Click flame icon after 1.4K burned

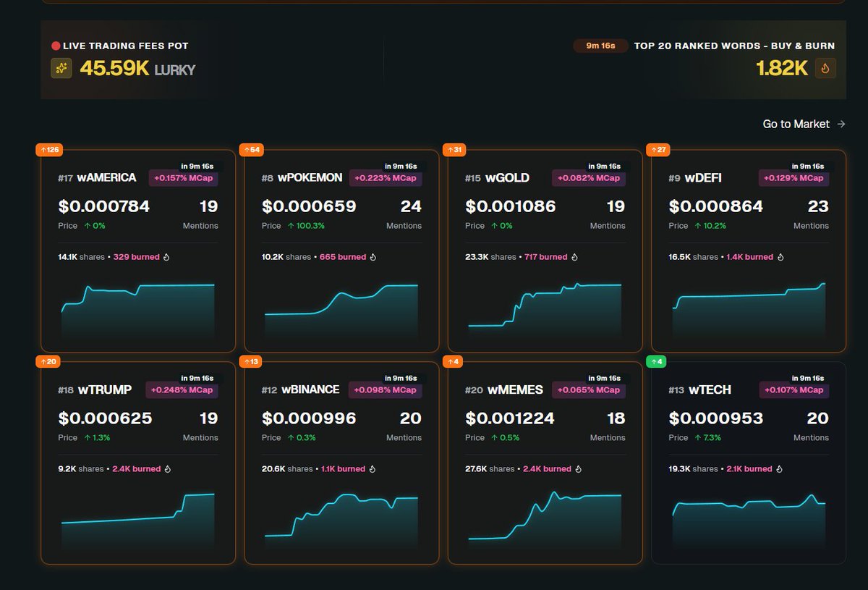(x=780, y=257)
